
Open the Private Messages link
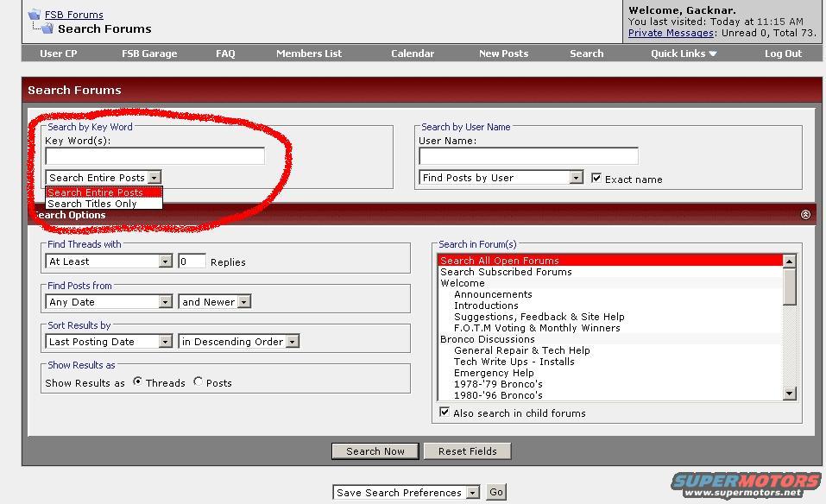click(x=671, y=33)
